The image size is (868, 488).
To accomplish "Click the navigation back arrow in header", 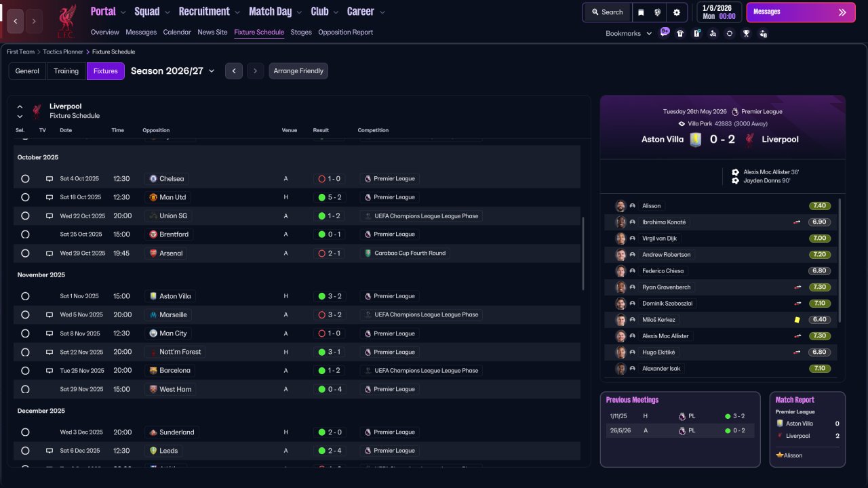I will [x=15, y=22].
